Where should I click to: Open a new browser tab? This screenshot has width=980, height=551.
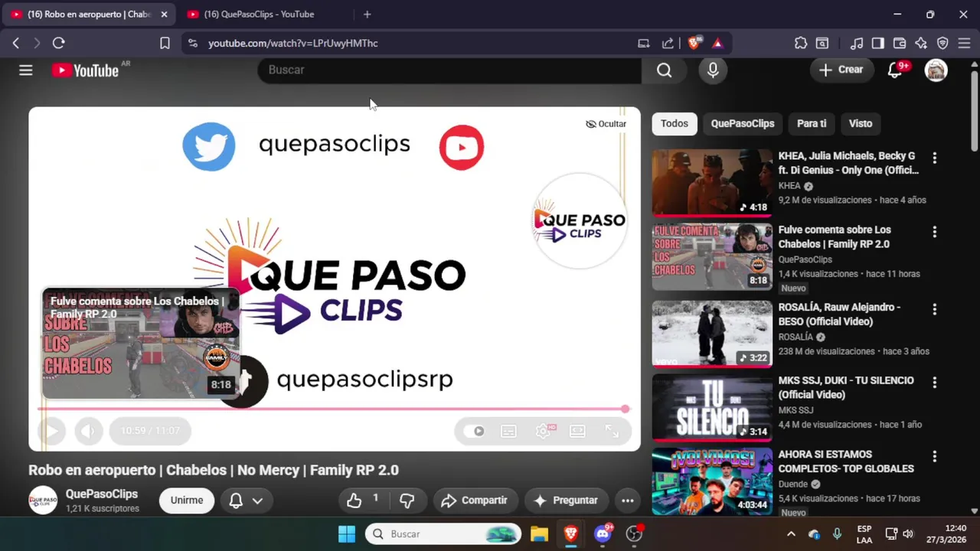[x=367, y=15]
